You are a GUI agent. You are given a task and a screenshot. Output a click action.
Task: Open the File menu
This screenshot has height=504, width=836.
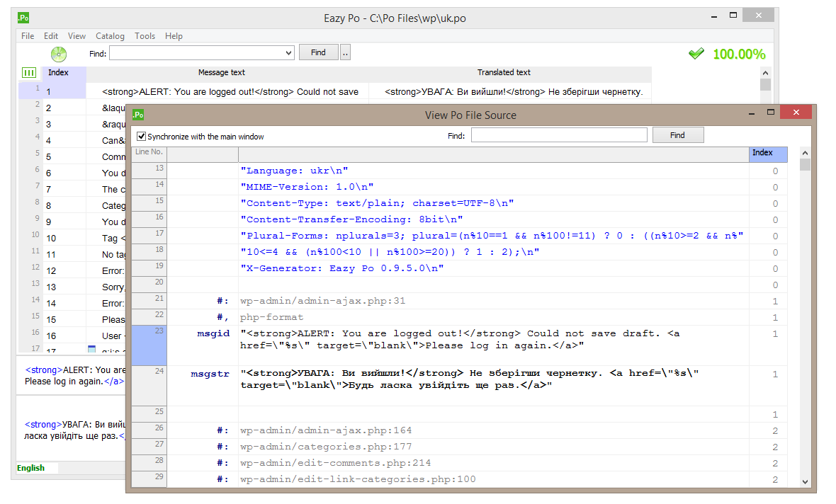(28, 36)
